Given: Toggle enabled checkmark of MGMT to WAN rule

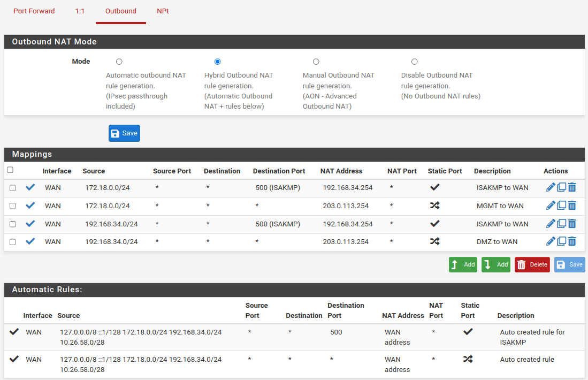Looking at the screenshot, I should [x=30, y=205].
